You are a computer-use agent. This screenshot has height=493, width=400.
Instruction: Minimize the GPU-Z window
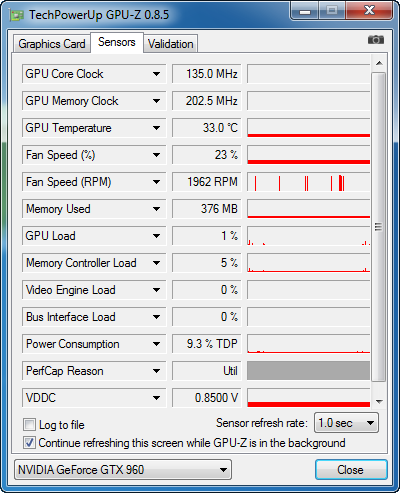[305, 11]
